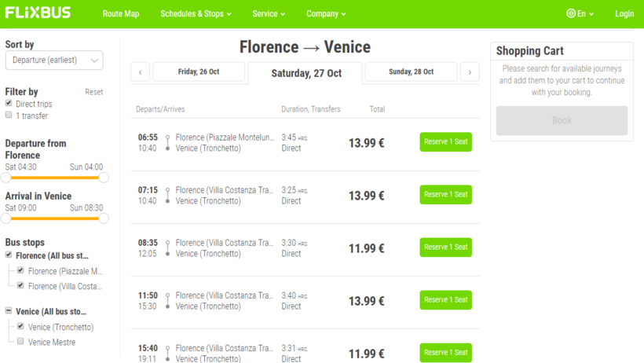Click the FlixBus logo
Screen dimensions: 644x363
click(x=38, y=13)
